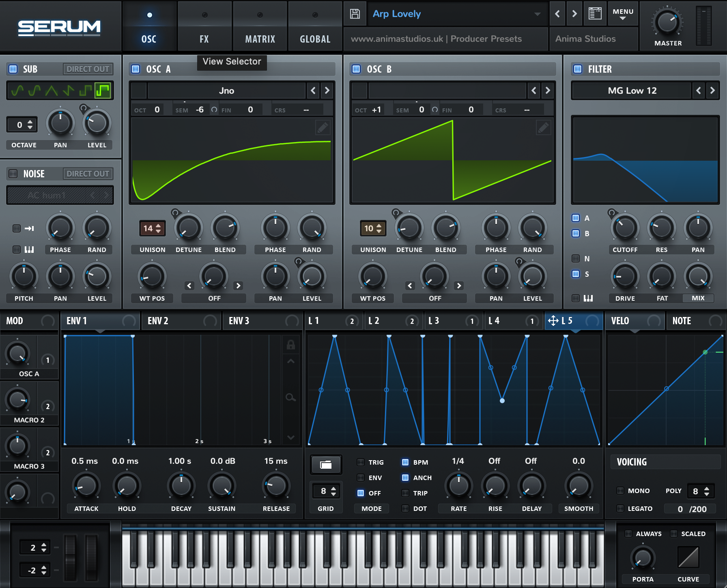Select next filter type arrow
Screen dimensions: 727x588
712,90
